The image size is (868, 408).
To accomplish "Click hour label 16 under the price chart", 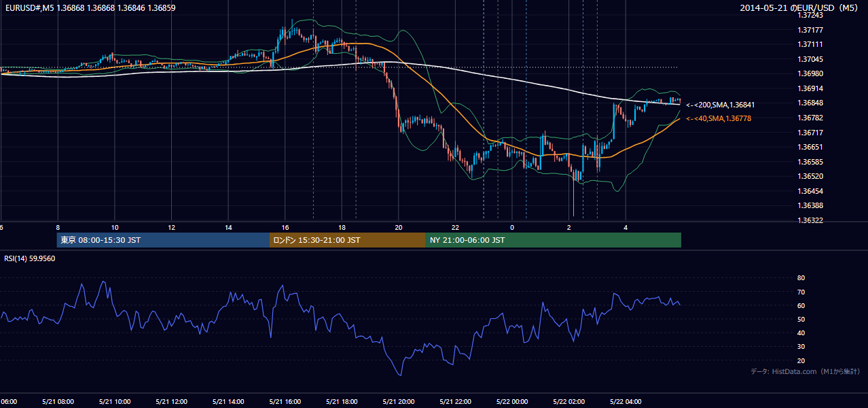I will tap(285, 227).
